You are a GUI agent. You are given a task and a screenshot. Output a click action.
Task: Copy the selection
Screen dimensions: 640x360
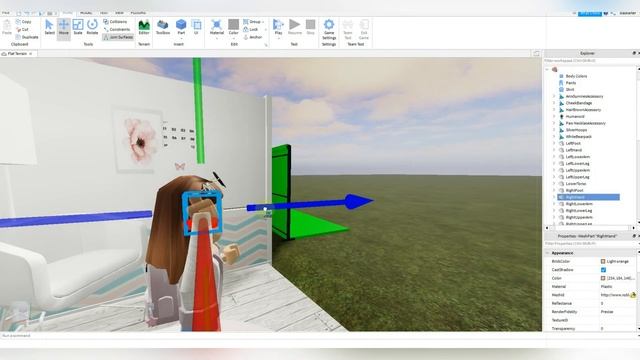point(23,22)
